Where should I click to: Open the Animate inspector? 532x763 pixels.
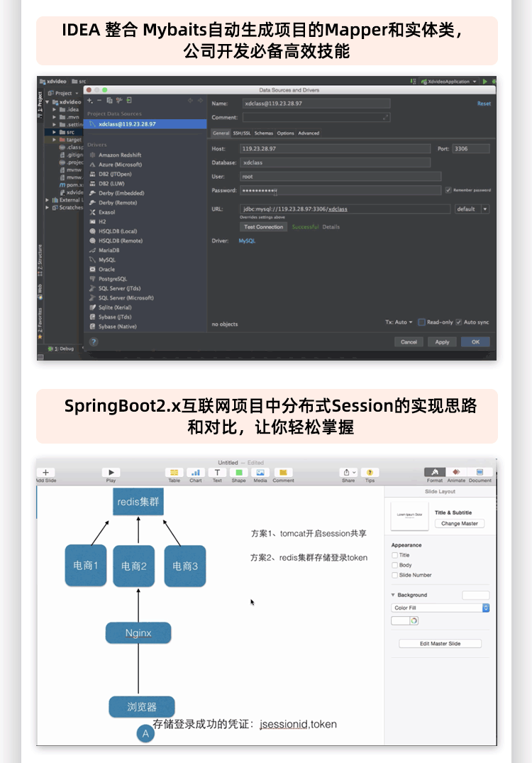coord(456,473)
